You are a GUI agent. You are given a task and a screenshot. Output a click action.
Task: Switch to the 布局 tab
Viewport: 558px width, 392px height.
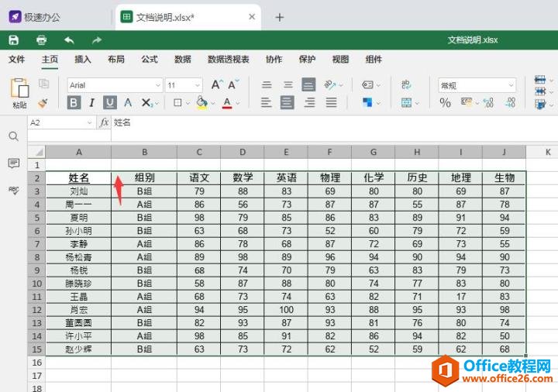point(116,60)
